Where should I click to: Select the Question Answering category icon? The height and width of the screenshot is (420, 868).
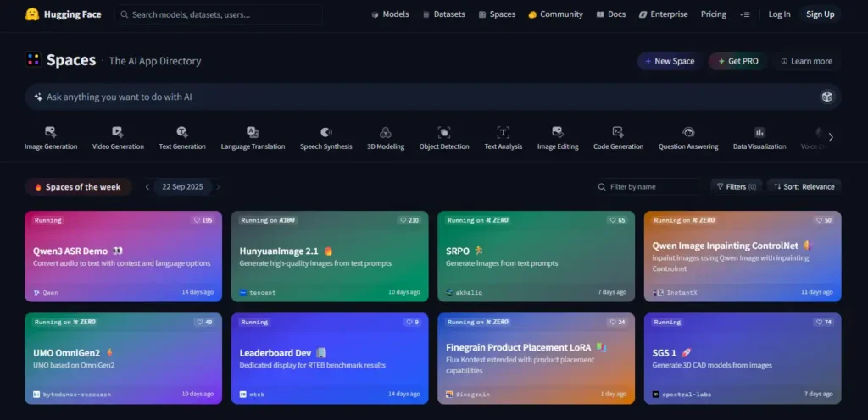[688, 132]
